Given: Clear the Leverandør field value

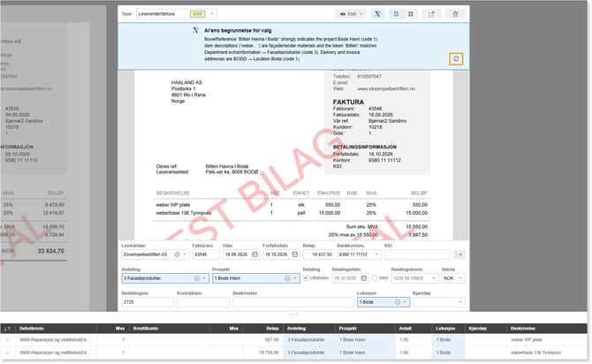Looking at the screenshot, I should pyautogui.click(x=177, y=254).
